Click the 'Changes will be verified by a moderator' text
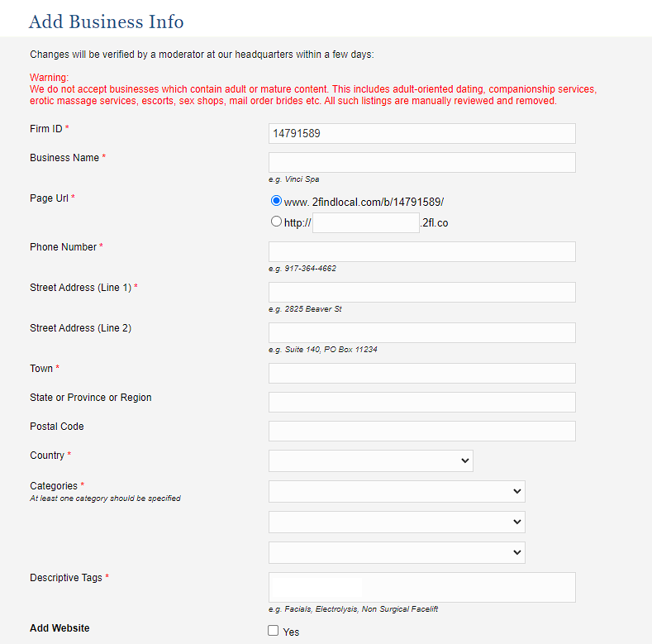 (x=202, y=55)
